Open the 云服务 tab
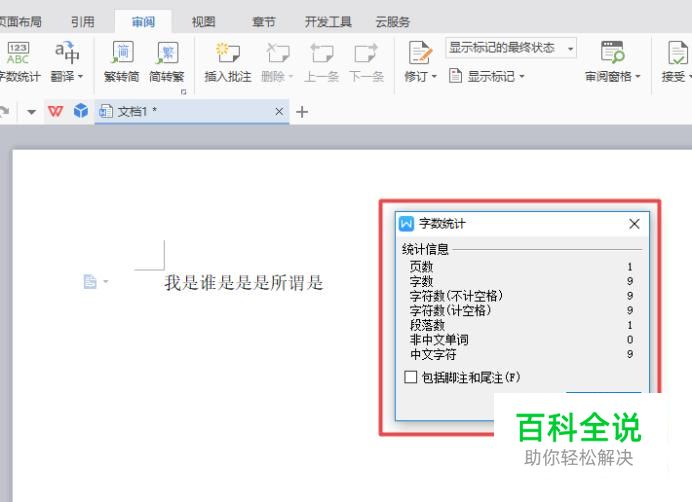The height and width of the screenshot is (502, 692). click(x=392, y=22)
